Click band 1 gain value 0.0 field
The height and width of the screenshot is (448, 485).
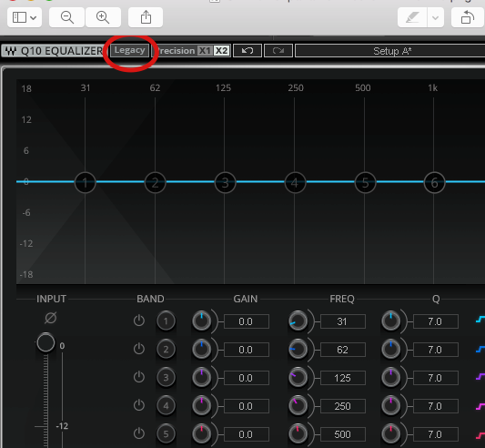[x=247, y=321]
